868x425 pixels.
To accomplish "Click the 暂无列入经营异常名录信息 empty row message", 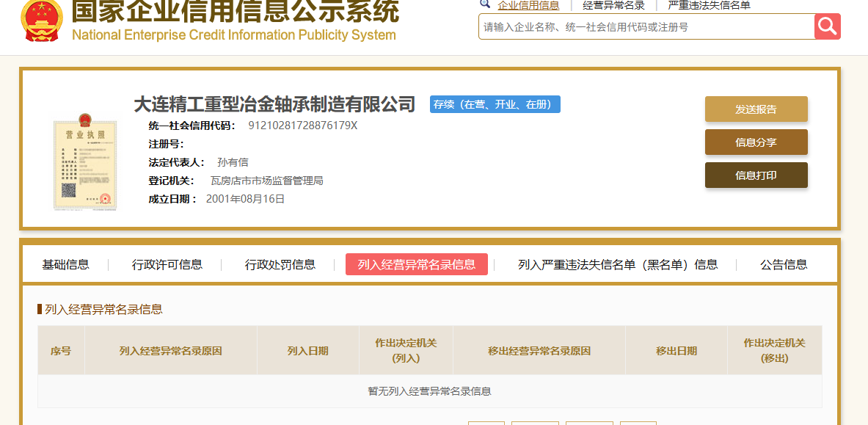I will click(429, 391).
